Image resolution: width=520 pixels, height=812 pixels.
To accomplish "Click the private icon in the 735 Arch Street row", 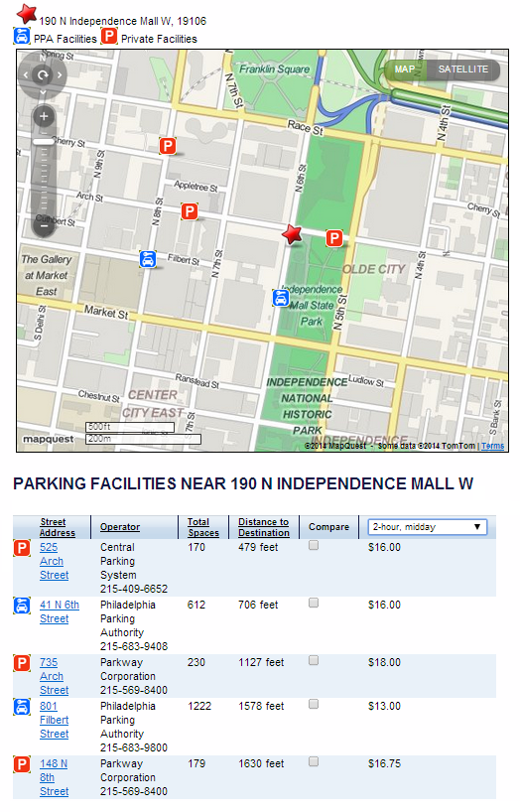I will click(x=22, y=663).
